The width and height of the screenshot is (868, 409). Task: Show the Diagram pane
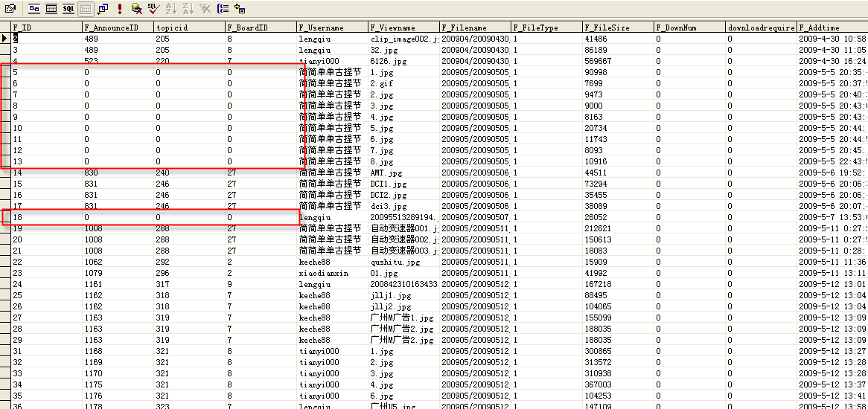click(34, 8)
